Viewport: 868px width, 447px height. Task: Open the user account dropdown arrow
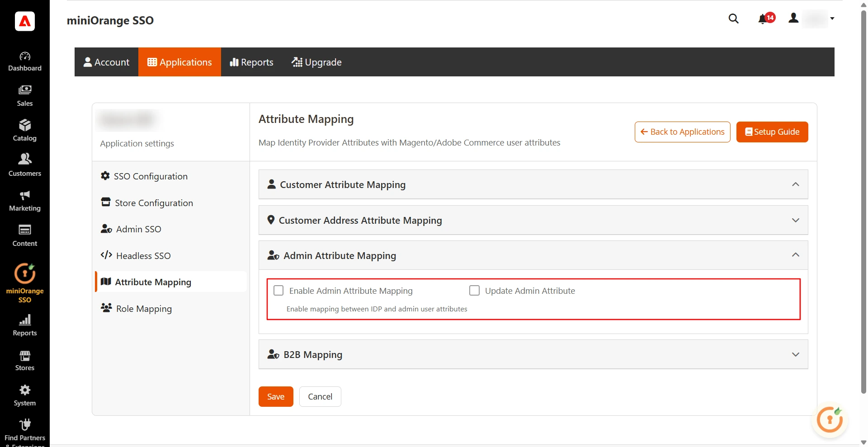click(832, 19)
